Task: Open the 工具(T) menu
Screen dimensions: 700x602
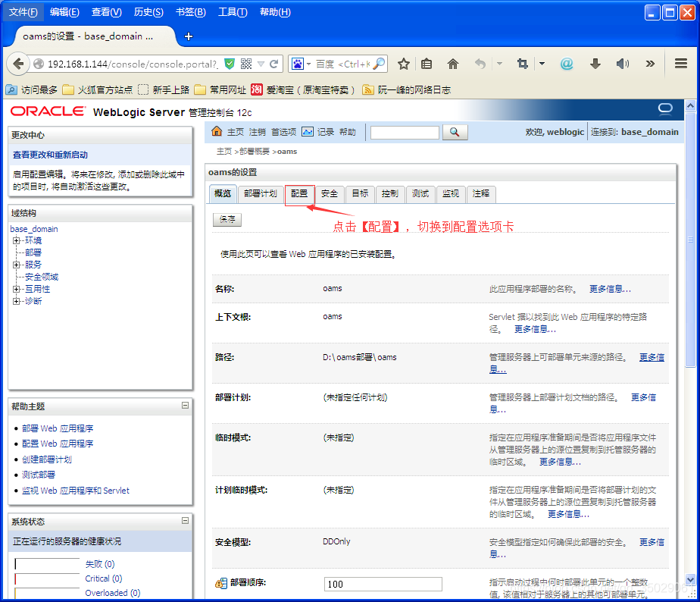Action: pos(233,12)
